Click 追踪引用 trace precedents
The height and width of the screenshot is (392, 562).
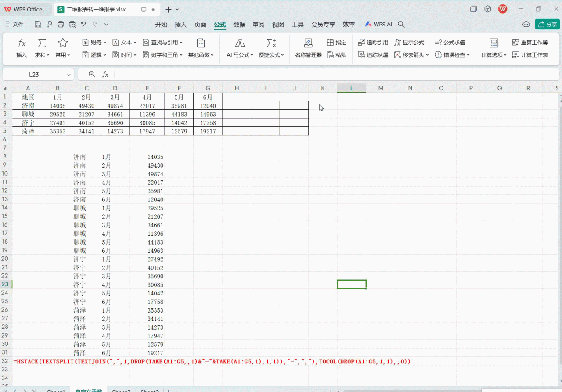[x=373, y=43]
